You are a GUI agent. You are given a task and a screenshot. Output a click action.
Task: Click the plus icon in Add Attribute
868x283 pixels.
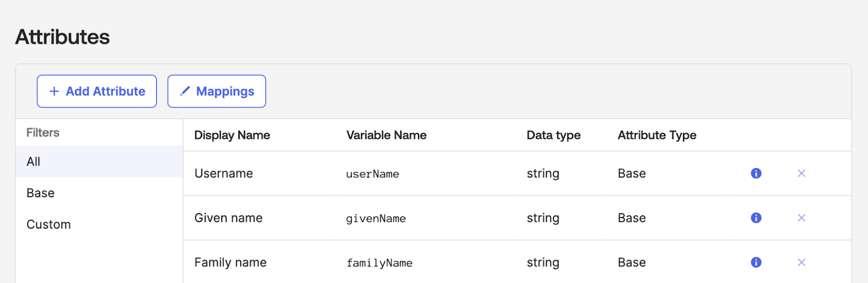point(54,91)
